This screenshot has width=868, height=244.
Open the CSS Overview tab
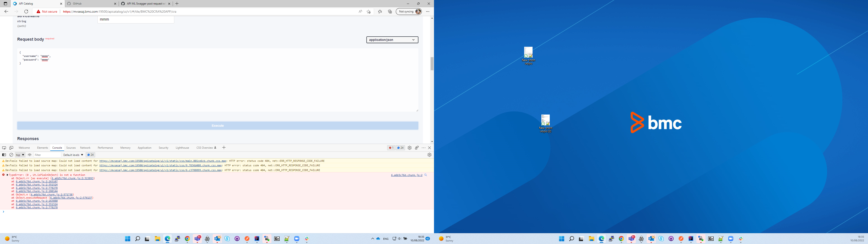(x=206, y=148)
